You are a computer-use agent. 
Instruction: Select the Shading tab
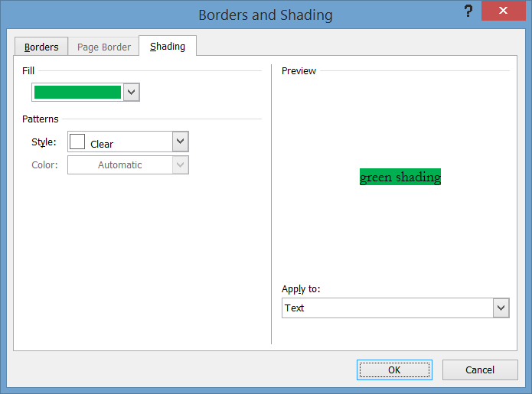tap(168, 46)
